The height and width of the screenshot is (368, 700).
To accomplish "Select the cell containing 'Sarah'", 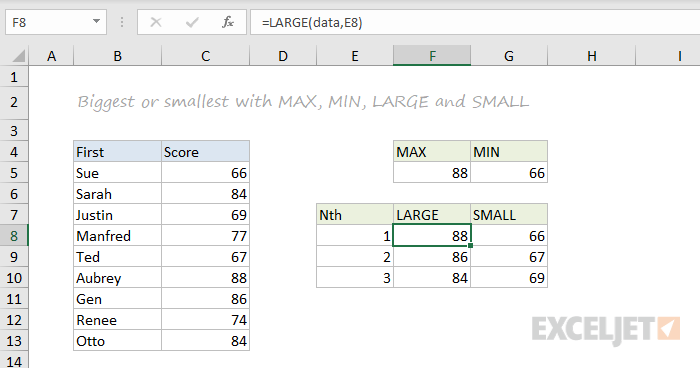I will point(117,194).
